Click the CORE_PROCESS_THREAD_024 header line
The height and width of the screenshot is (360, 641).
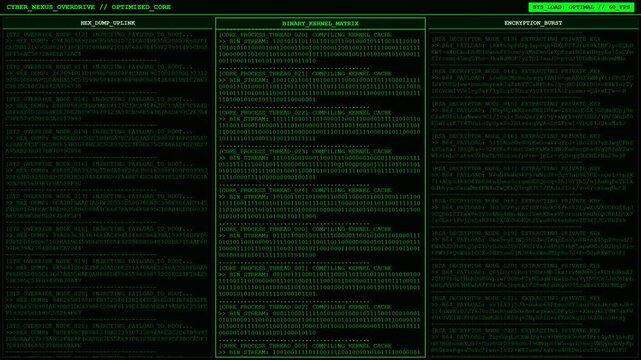[305, 190]
